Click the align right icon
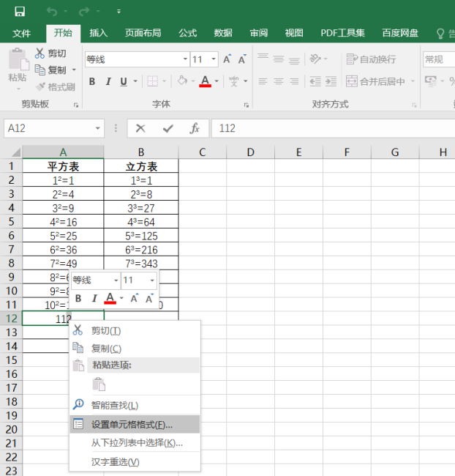Image resolution: width=455 pixels, height=476 pixels. pos(294,81)
